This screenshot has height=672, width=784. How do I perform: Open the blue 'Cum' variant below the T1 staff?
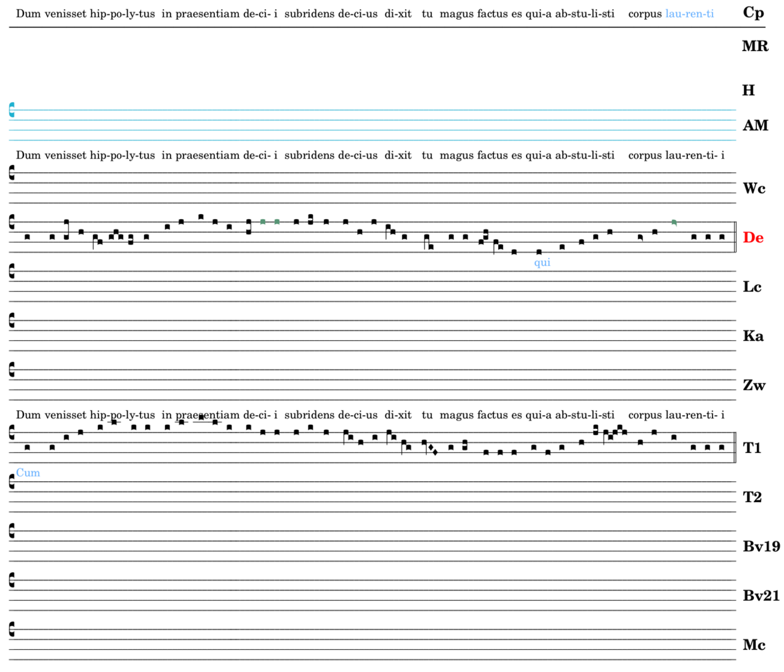[28, 473]
